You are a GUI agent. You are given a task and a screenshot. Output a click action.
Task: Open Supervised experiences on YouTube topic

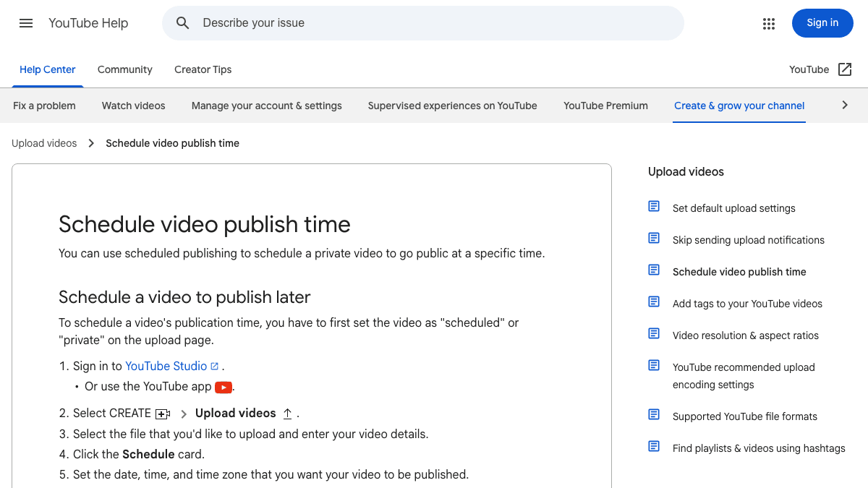click(453, 106)
